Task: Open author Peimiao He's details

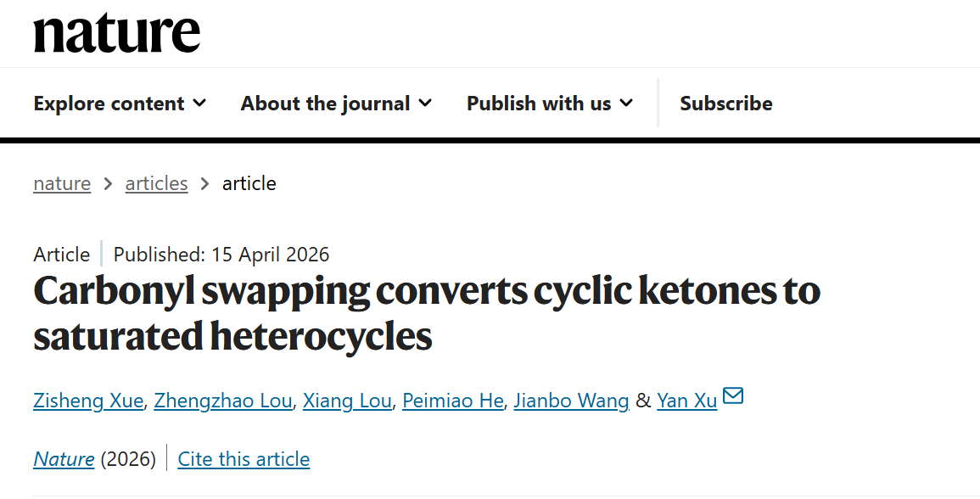Action: tap(453, 401)
